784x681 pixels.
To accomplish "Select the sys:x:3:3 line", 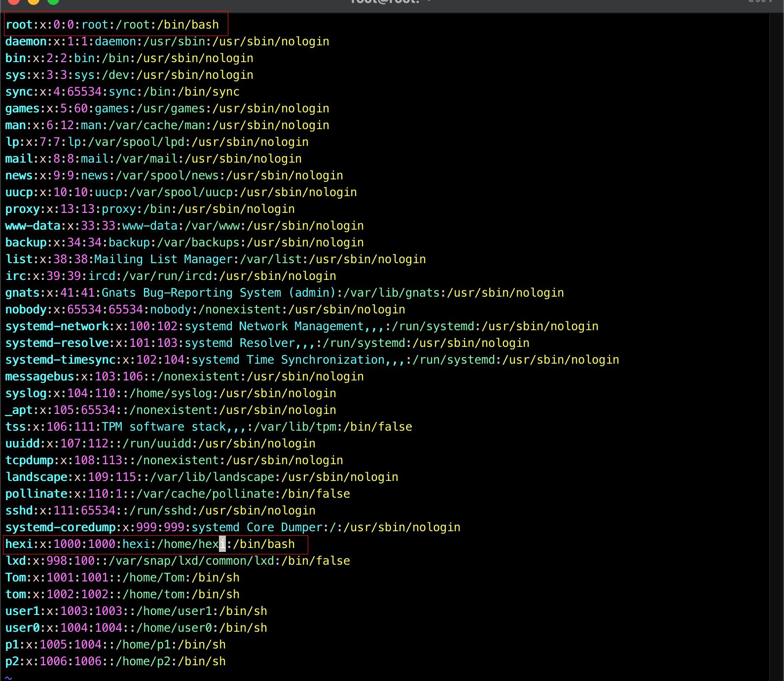I will [x=129, y=75].
